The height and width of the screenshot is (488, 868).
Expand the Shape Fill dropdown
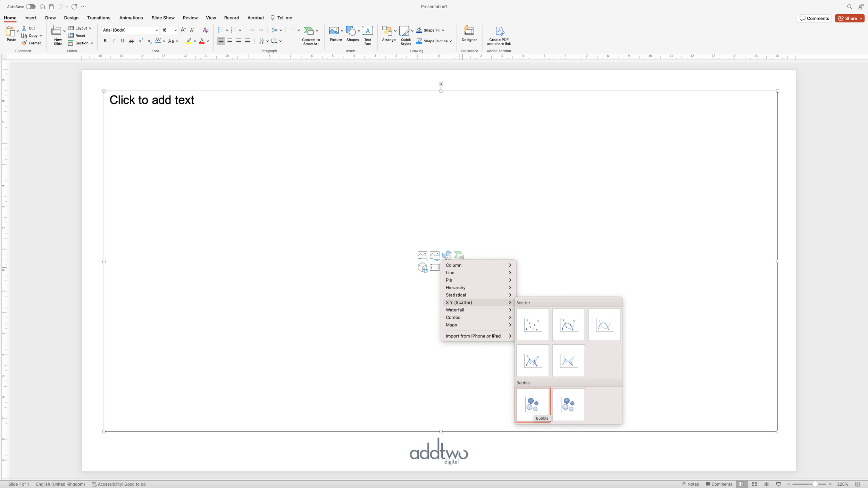pos(443,30)
